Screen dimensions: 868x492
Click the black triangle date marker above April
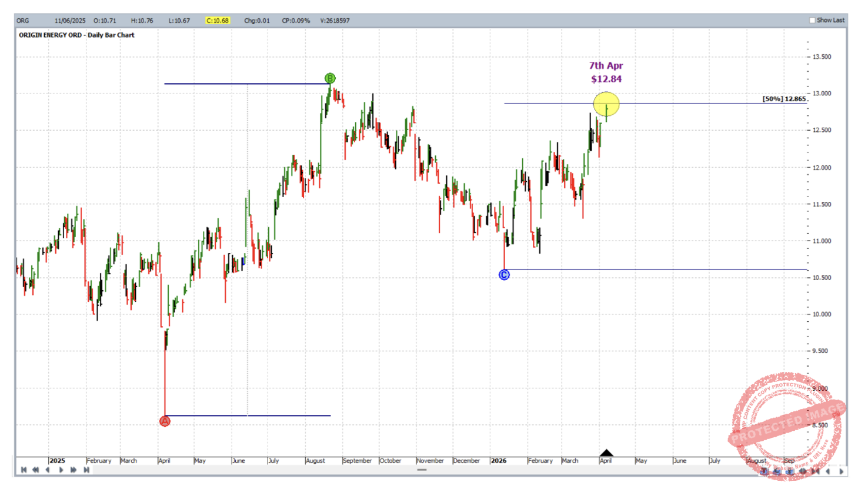pos(606,452)
